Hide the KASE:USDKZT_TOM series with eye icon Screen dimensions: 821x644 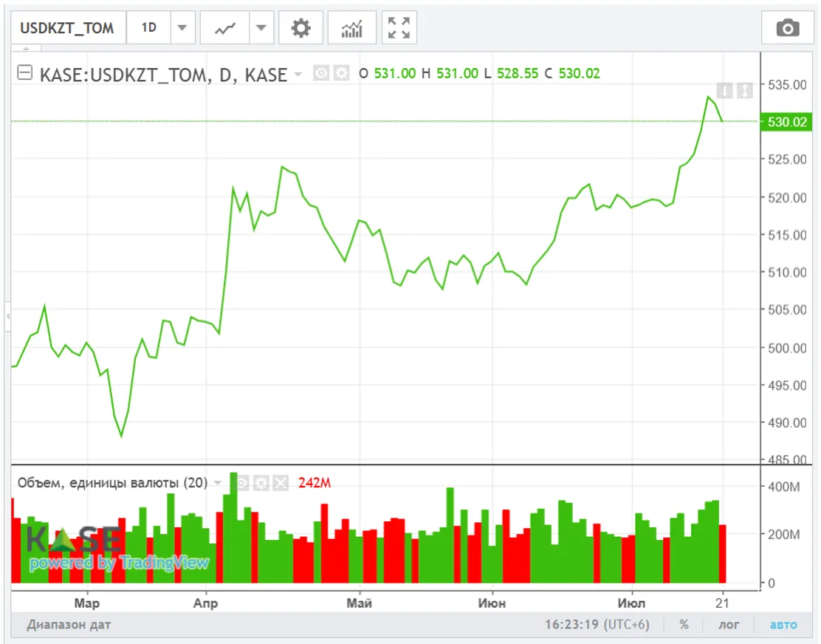click(x=321, y=73)
